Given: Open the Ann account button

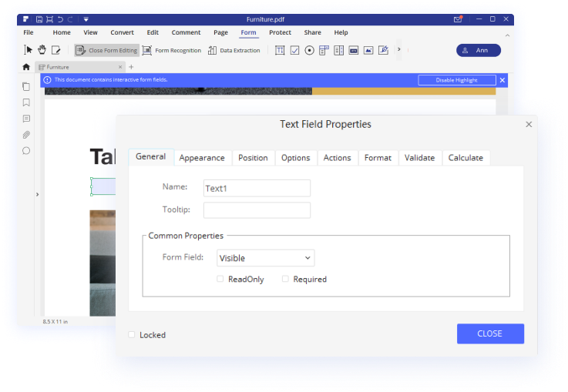Looking at the screenshot, I should pyautogui.click(x=478, y=50).
